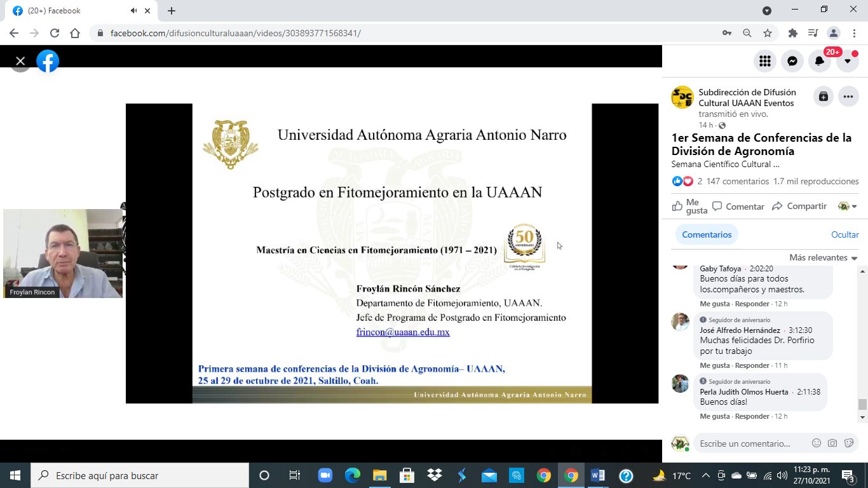Switch to the (20+) Facebook browser tab
This screenshot has height=488, width=868.
tap(76, 11)
